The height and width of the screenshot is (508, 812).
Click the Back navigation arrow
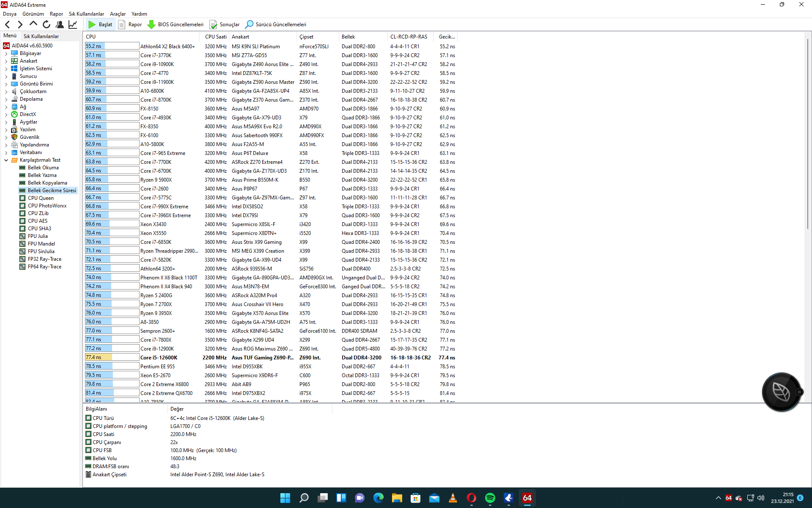click(x=7, y=25)
